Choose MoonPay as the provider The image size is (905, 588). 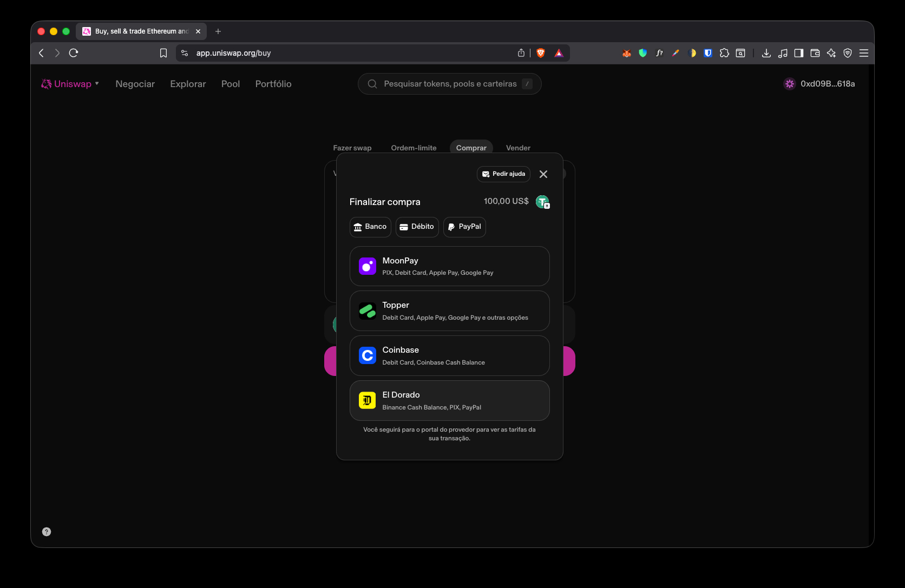click(450, 266)
